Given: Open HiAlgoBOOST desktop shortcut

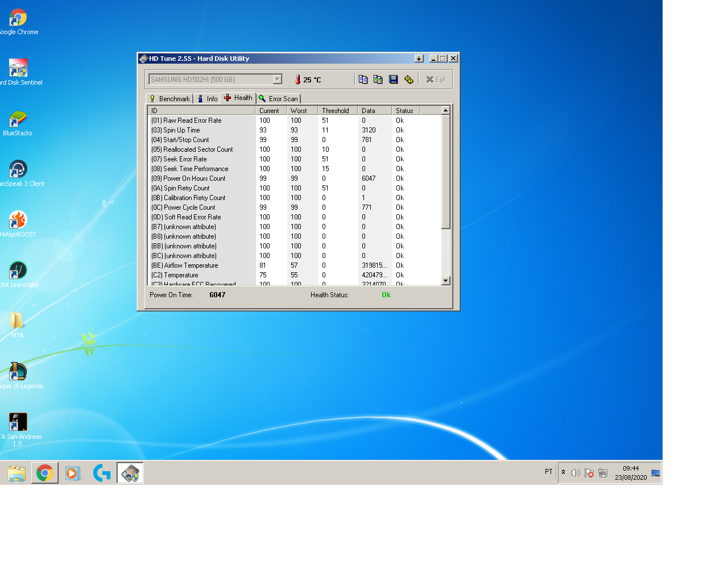Looking at the screenshot, I should [x=18, y=224].
